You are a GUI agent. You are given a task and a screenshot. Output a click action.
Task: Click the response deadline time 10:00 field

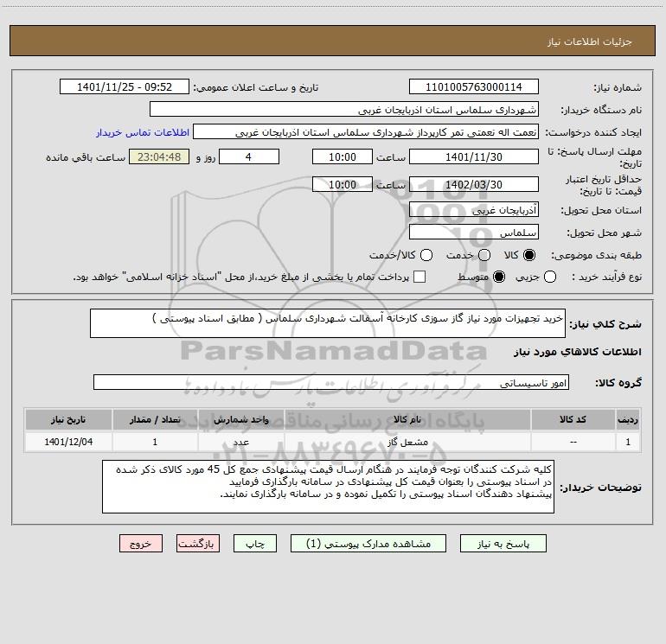pos(343,157)
